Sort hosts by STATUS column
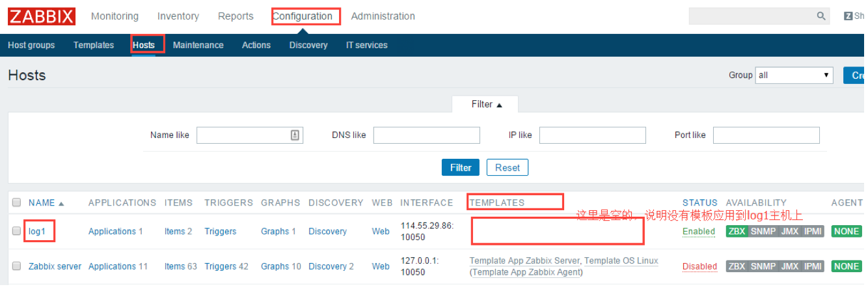This screenshot has height=289, width=868. (x=699, y=203)
